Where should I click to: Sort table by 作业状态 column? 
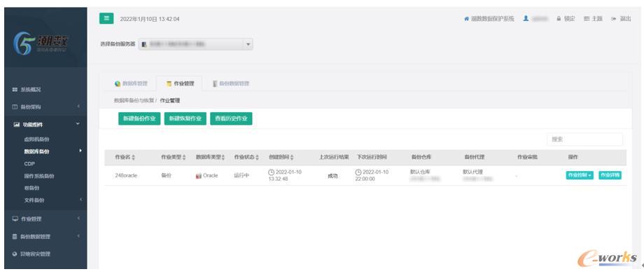(x=246, y=157)
